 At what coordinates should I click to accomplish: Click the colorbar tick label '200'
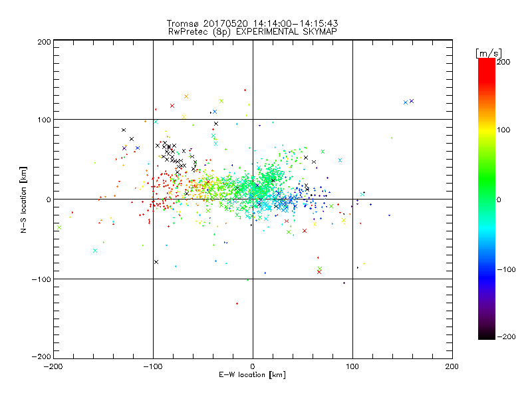point(503,62)
